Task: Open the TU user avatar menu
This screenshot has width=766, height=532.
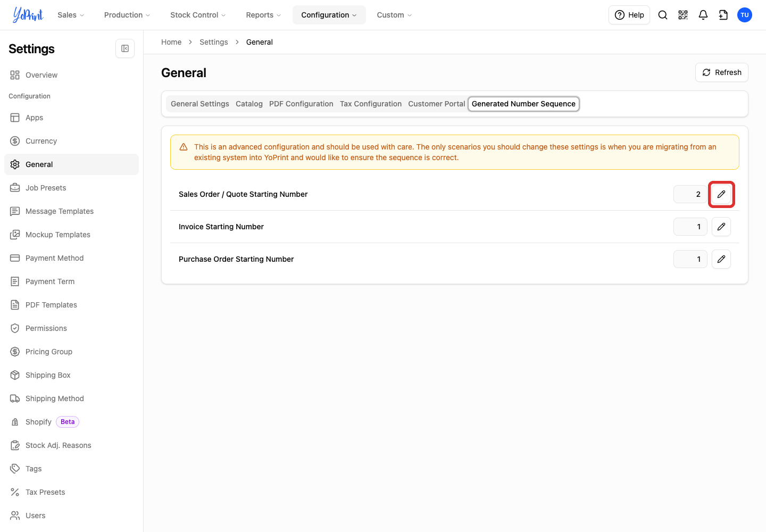Action: 745,15
